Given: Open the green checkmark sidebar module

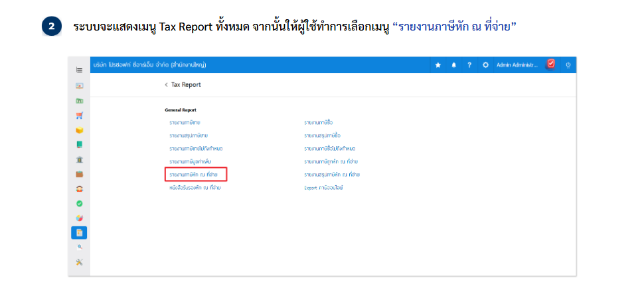Looking at the screenshot, I should pyautogui.click(x=79, y=203).
